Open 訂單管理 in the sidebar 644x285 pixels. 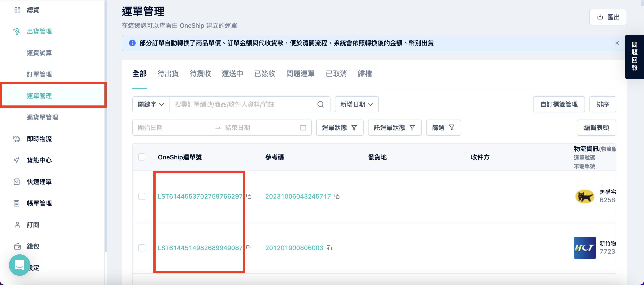pyautogui.click(x=39, y=74)
